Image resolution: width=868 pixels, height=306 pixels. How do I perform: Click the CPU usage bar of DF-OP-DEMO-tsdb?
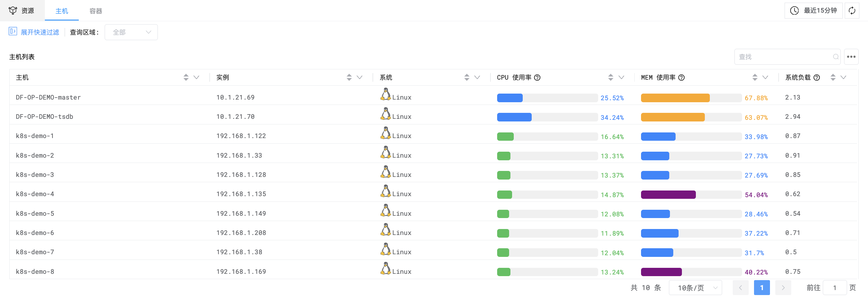pos(514,117)
